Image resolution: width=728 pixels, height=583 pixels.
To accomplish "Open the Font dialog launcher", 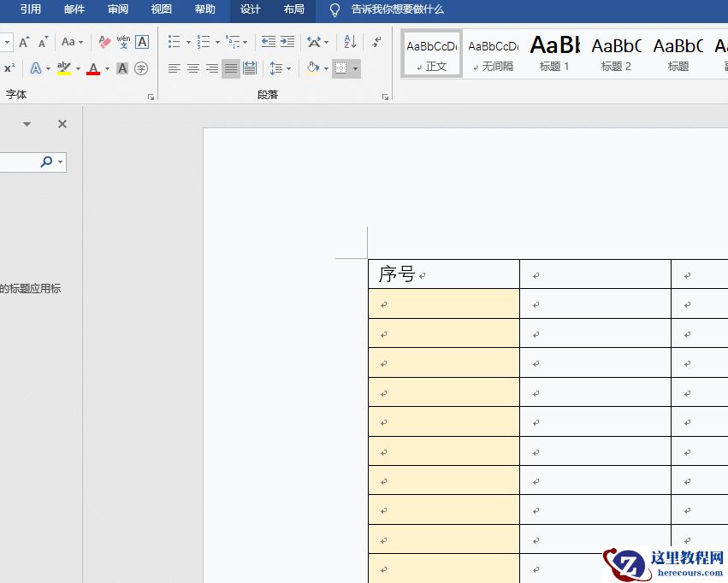I will click(x=151, y=97).
